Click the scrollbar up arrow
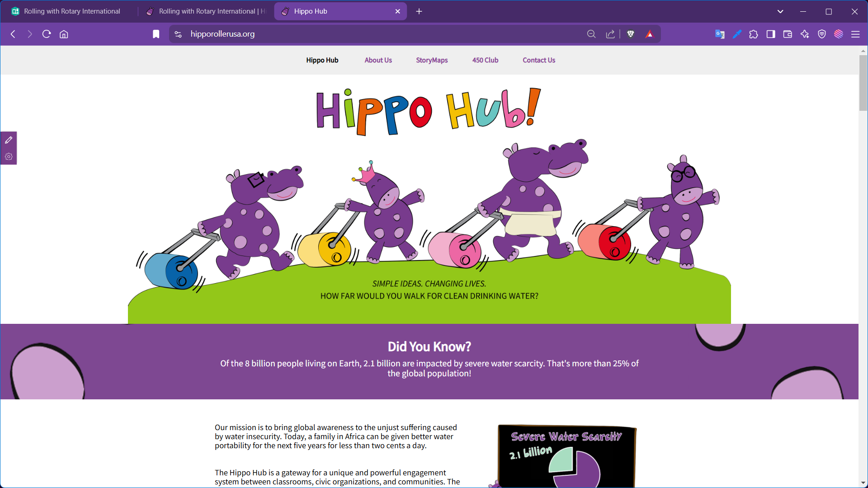Image resolution: width=868 pixels, height=488 pixels. click(x=863, y=50)
